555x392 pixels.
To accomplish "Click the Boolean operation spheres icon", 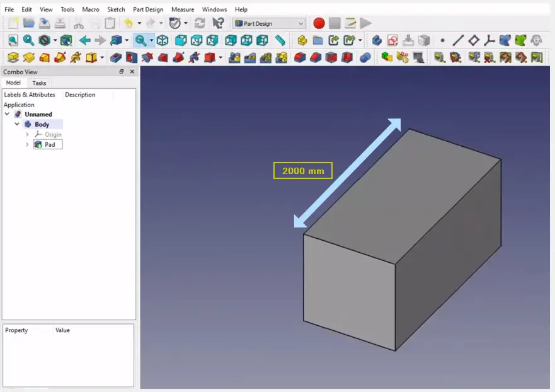I will 365,57.
